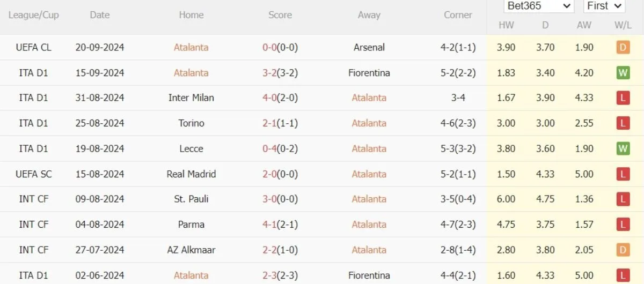This screenshot has width=644, height=284.
Task: Select the Real Madrid home team
Action: (x=191, y=174)
